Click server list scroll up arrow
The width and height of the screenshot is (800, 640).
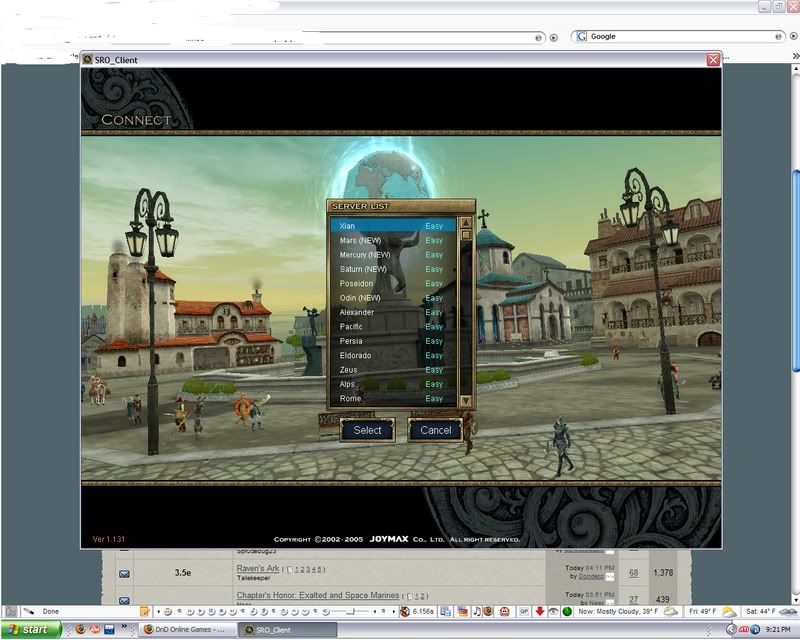coord(465,223)
